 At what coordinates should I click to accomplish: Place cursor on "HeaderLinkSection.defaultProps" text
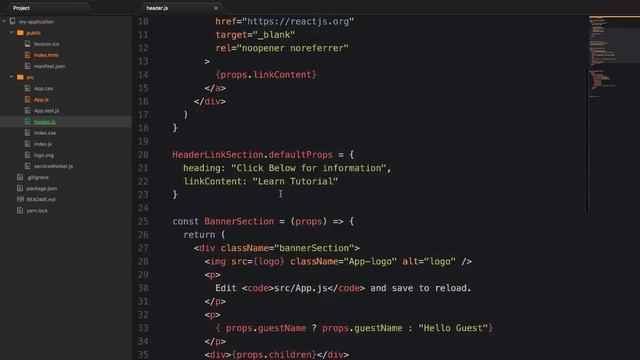252,155
